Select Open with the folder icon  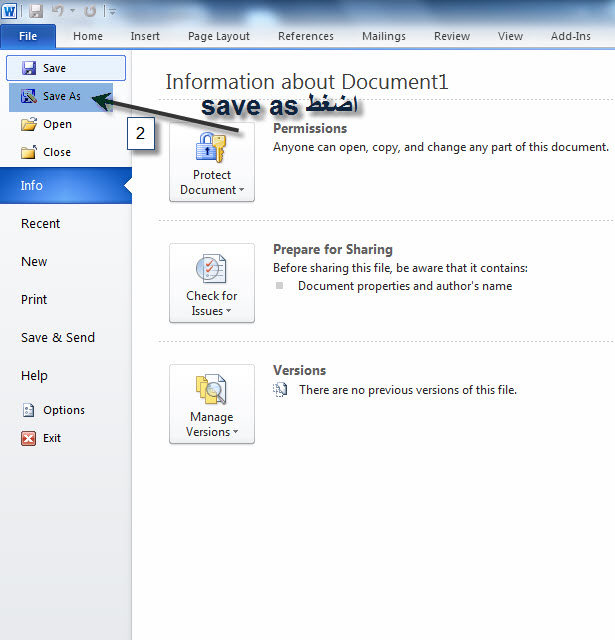click(56, 125)
